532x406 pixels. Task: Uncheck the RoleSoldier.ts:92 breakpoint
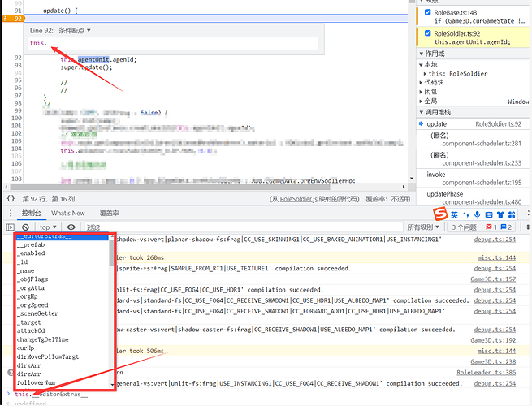tap(428, 33)
